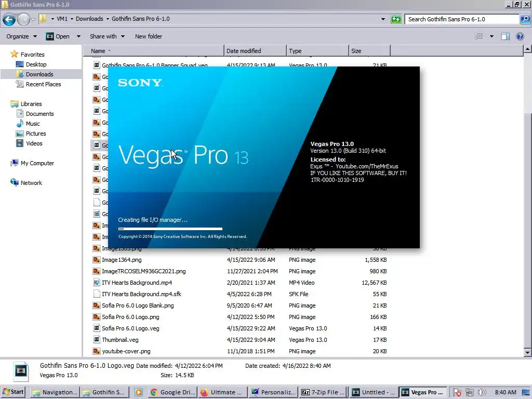Click the forward navigation arrow
The image size is (532, 399).
pyautogui.click(x=23, y=19)
